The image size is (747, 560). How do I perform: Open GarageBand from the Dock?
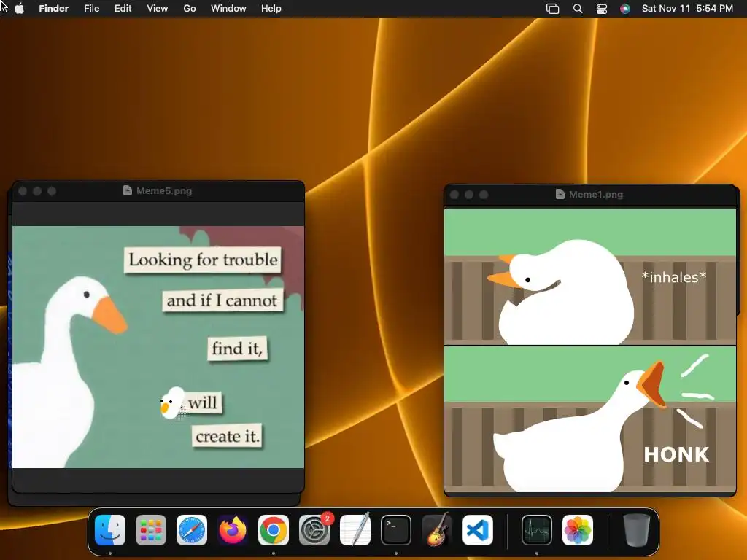click(x=437, y=530)
